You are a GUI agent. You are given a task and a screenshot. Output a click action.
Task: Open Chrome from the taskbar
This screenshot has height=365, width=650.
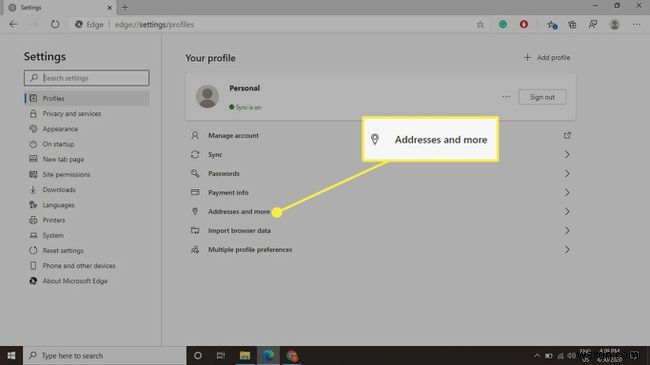(292, 355)
